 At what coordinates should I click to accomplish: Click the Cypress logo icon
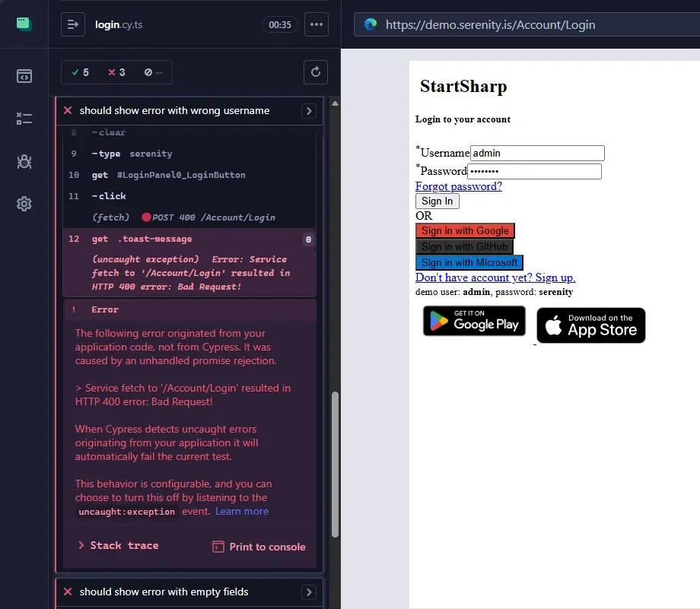coord(24,24)
